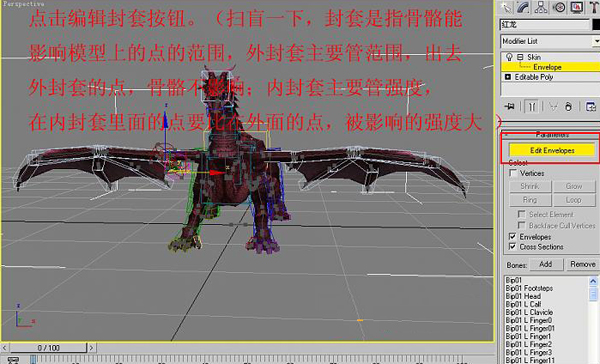Click the bone list scroll-up arrow
This screenshot has height=364, width=600.
593,281
